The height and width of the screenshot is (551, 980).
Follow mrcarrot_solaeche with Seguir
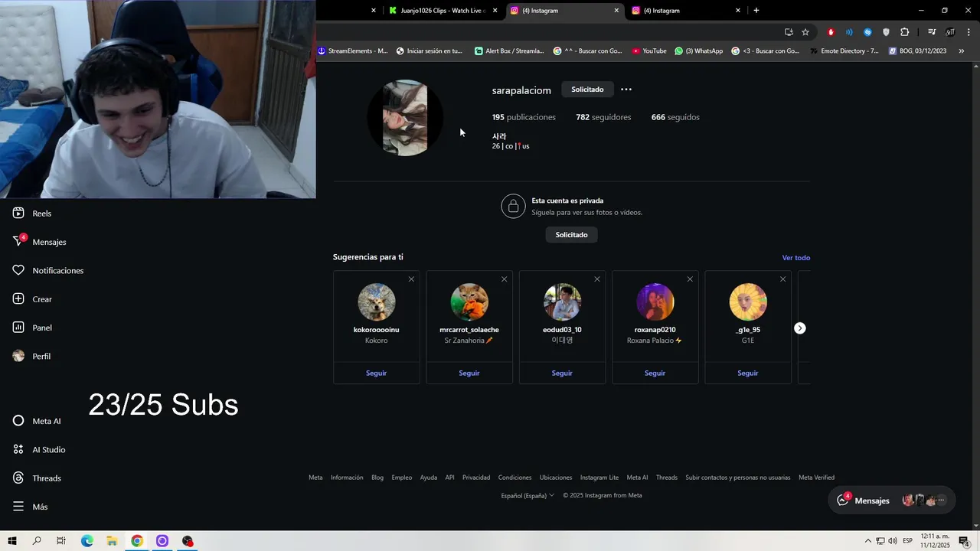click(x=469, y=373)
